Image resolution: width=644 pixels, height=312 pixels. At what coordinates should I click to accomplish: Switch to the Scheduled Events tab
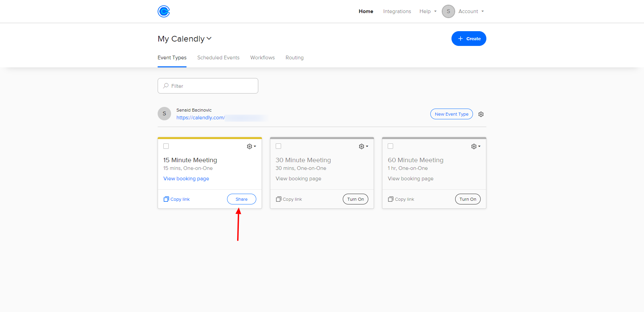[x=218, y=58]
